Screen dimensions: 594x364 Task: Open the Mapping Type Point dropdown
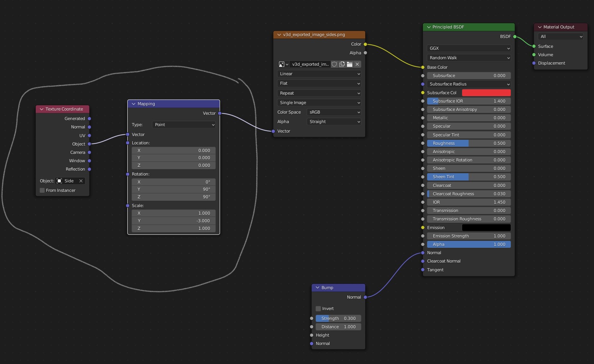[x=184, y=125]
